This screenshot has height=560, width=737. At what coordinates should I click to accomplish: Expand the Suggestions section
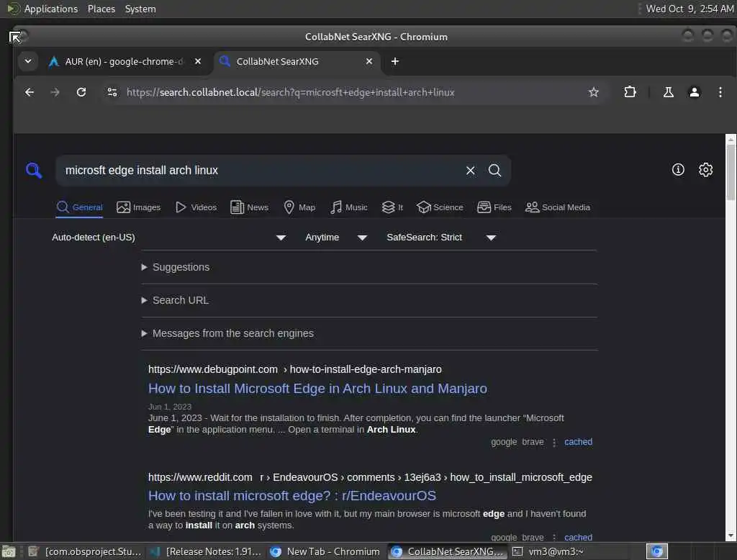(176, 267)
